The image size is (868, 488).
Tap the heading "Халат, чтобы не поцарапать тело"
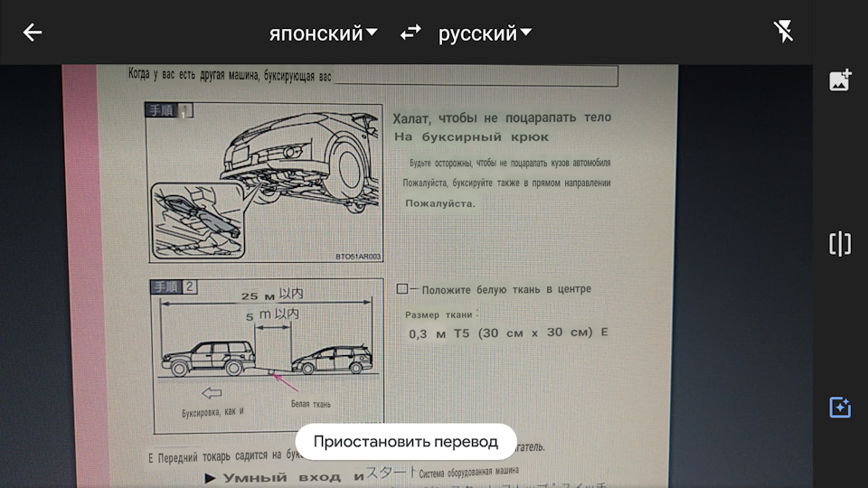point(503,117)
